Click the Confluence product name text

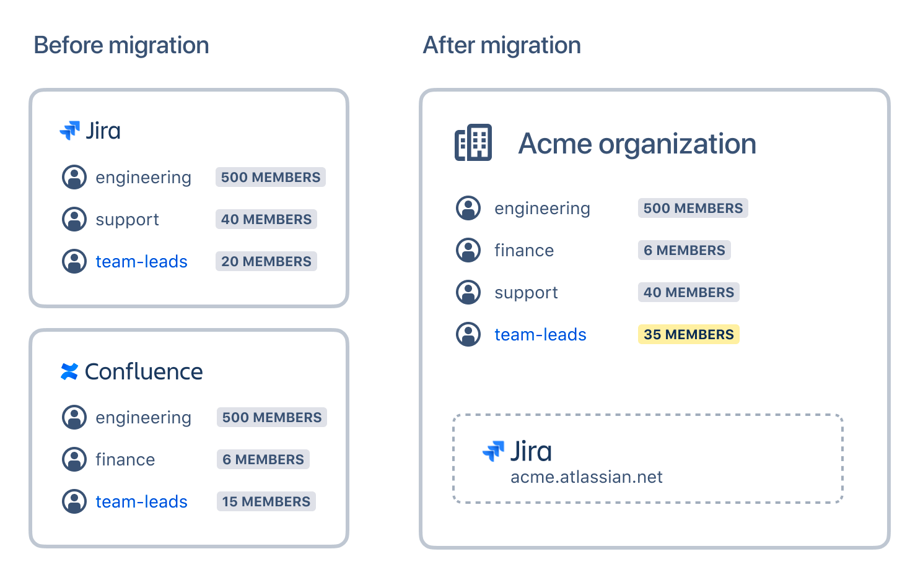pos(144,371)
